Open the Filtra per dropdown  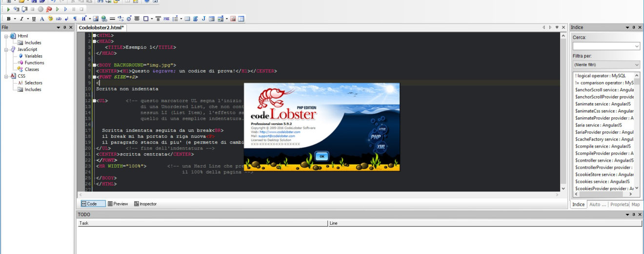click(x=606, y=64)
